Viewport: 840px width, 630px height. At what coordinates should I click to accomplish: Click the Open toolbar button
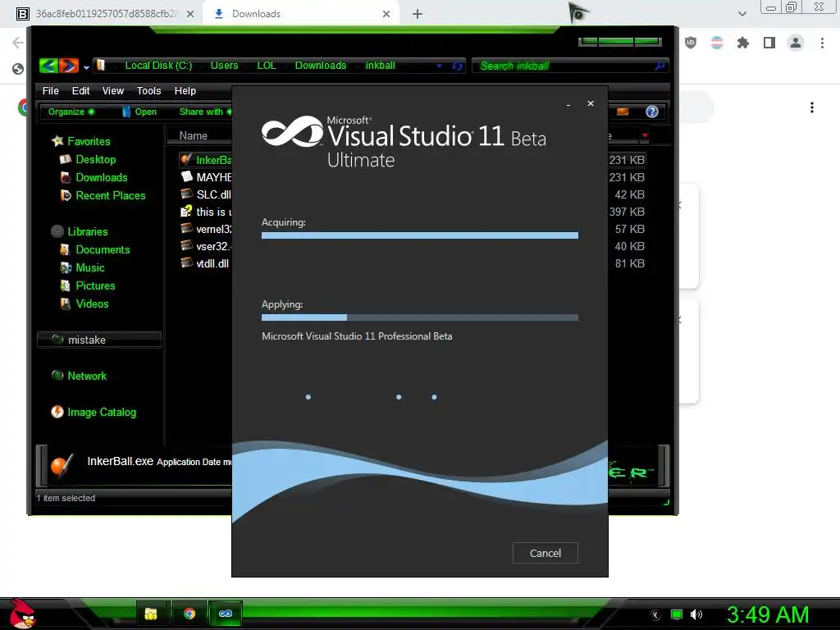click(139, 112)
